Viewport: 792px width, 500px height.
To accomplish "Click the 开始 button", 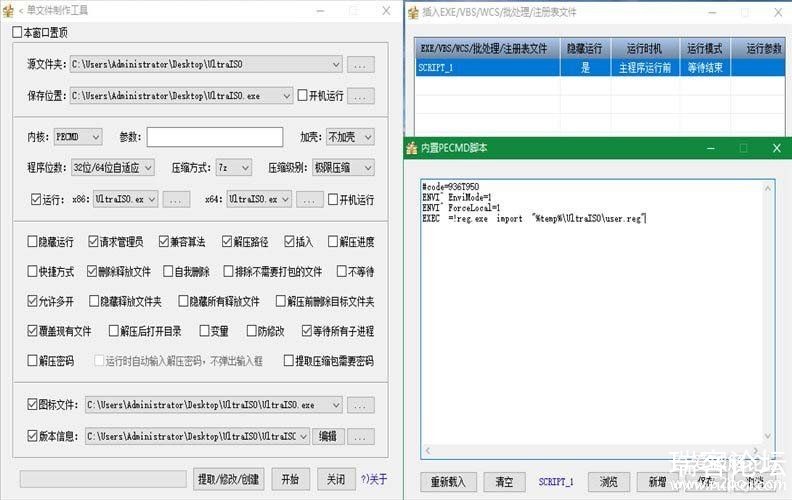I will coord(290,479).
